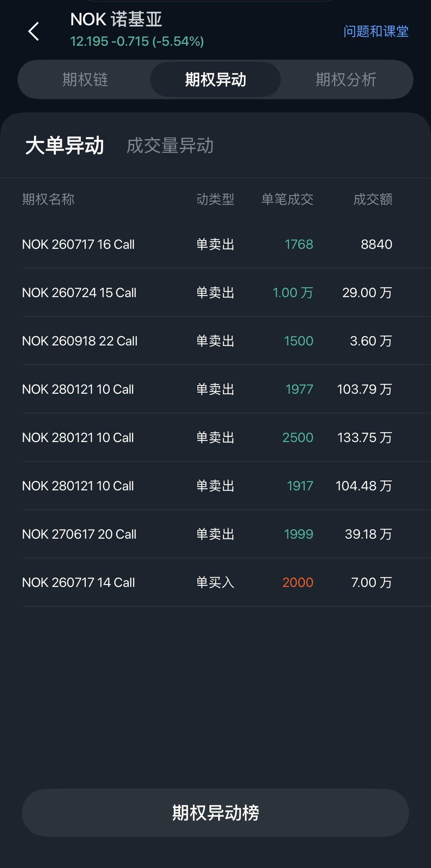Click the 12.195 price quote line
The height and width of the screenshot is (868, 431).
point(137,41)
